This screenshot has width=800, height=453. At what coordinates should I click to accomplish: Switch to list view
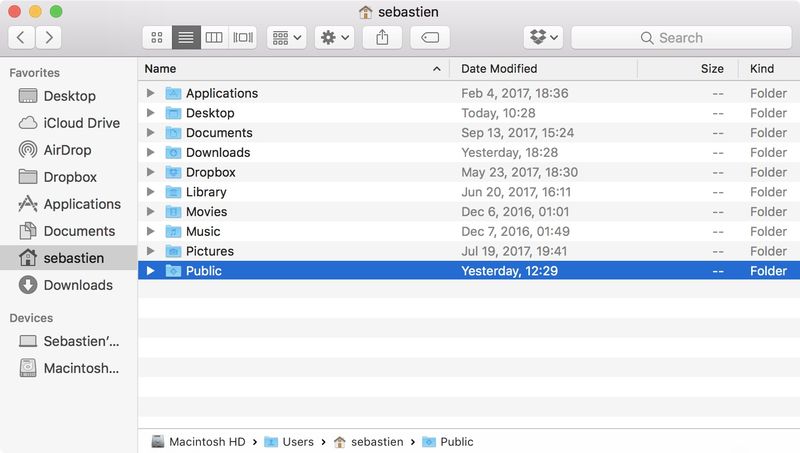pos(186,38)
